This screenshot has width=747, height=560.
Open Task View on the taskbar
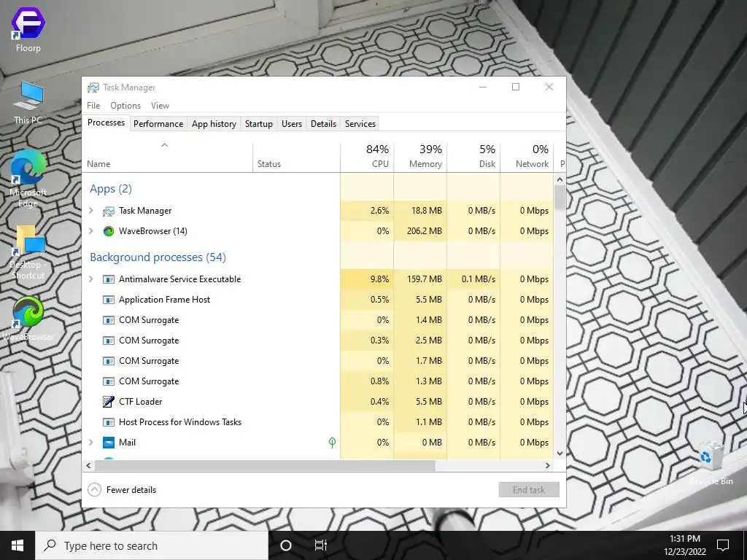point(321,545)
